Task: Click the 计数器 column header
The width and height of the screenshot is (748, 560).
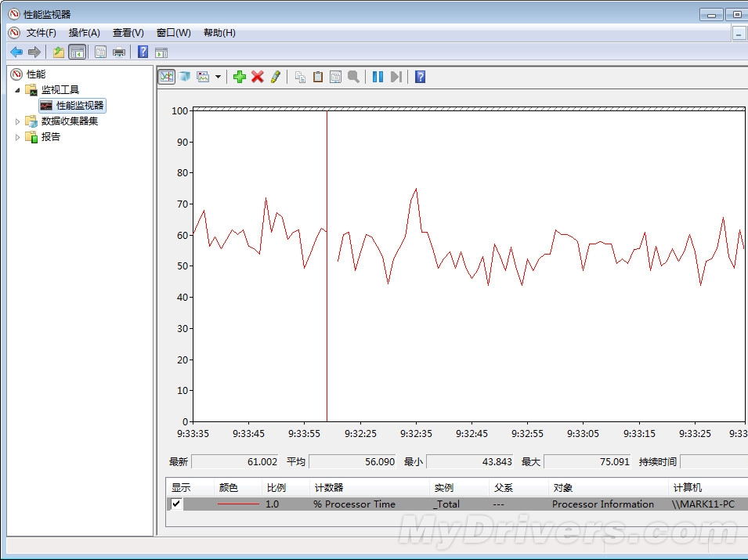Action: point(328,488)
